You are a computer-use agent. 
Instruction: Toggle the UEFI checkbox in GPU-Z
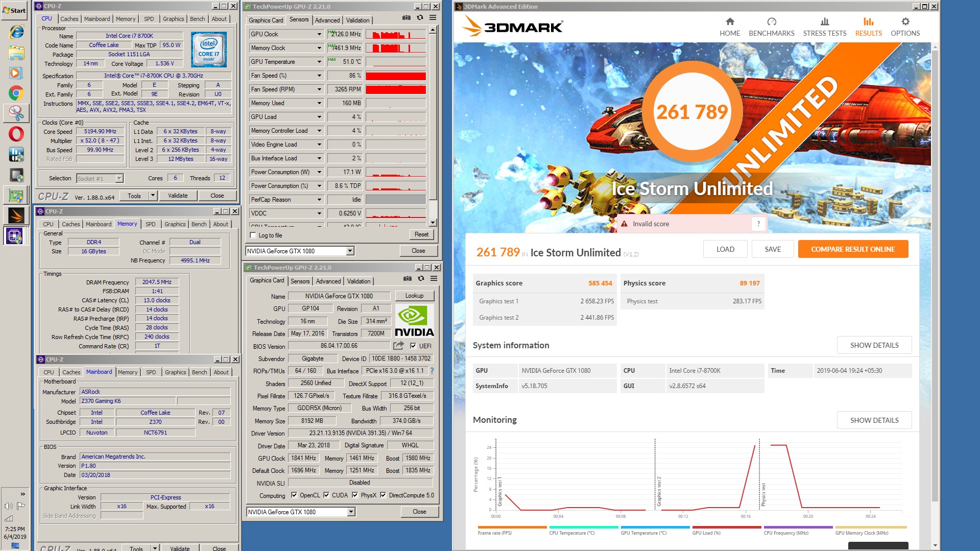413,346
